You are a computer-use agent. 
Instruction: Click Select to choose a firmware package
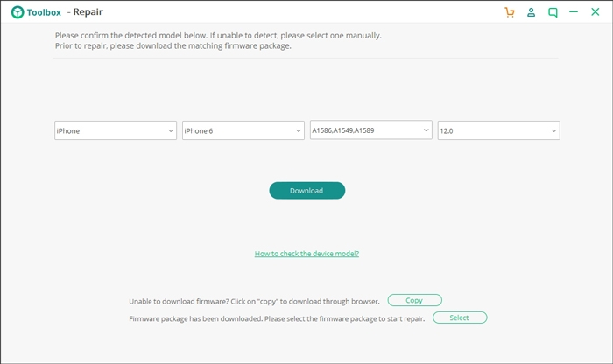[x=459, y=318]
